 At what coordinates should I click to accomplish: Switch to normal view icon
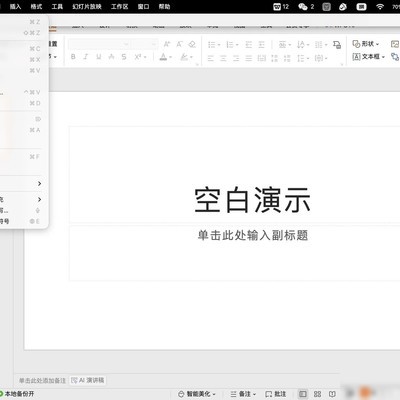point(303,394)
